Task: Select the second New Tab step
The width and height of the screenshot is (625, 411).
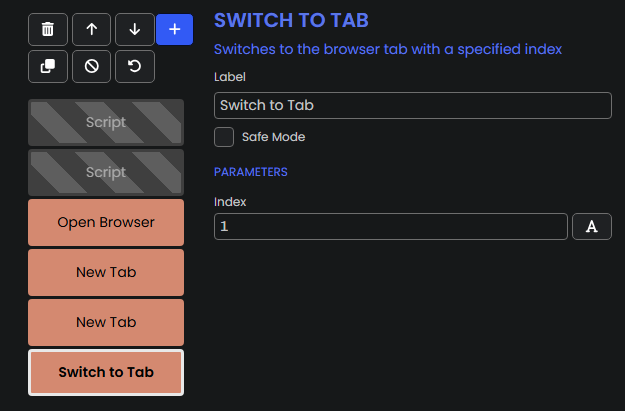Action: (x=106, y=322)
